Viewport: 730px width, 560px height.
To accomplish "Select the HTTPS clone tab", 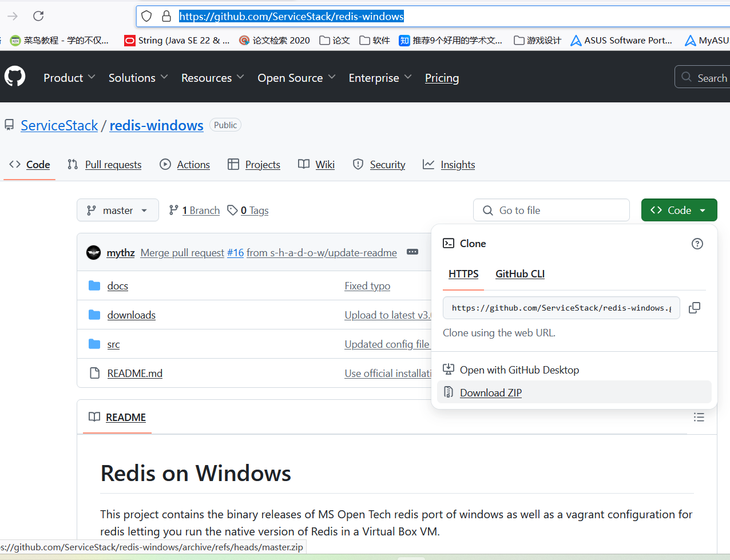I will [x=463, y=274].
